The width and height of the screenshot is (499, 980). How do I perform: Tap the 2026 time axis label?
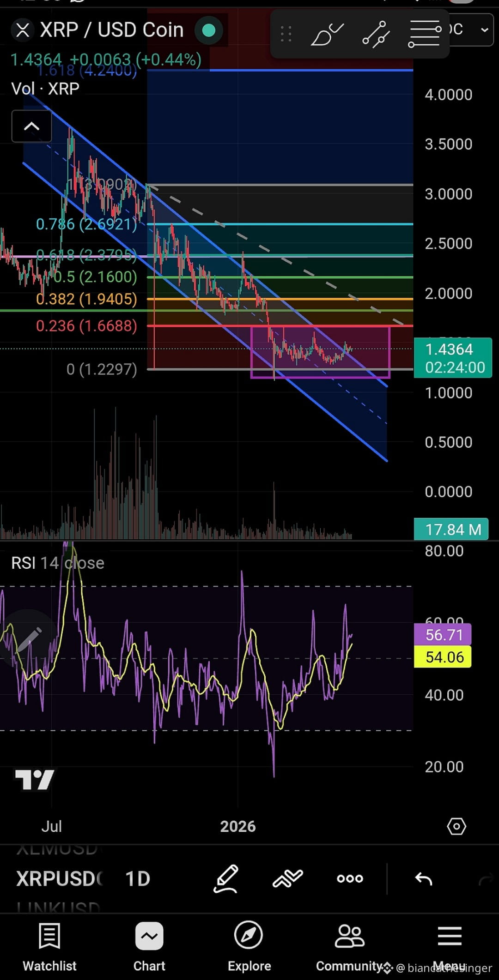238,826
